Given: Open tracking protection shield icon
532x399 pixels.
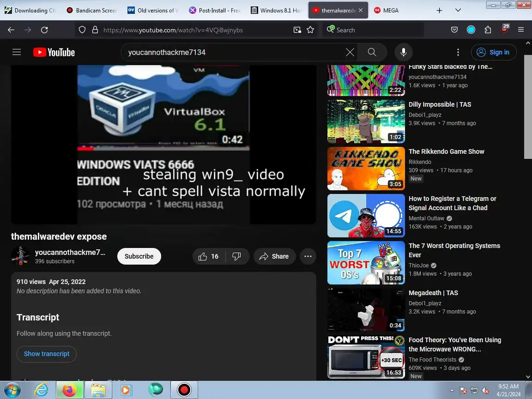Looking at the screenshot, I should pos(82,30).
